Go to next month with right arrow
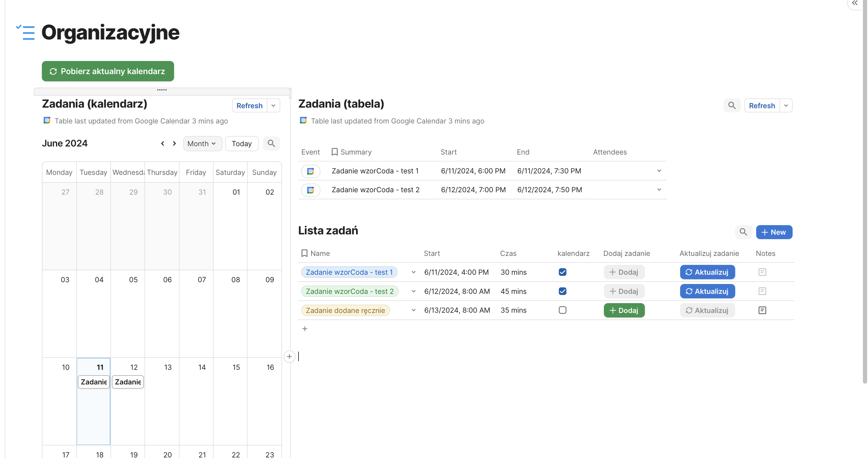 (x=174, y=143)
